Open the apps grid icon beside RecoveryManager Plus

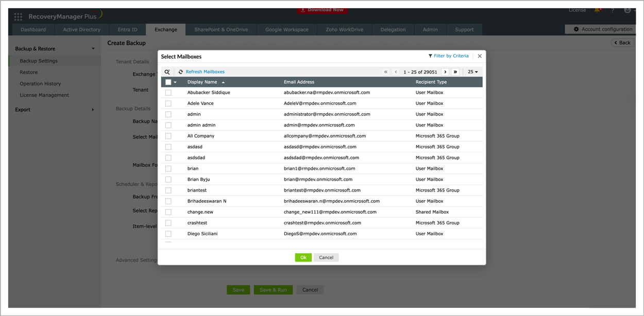[18, 16]
